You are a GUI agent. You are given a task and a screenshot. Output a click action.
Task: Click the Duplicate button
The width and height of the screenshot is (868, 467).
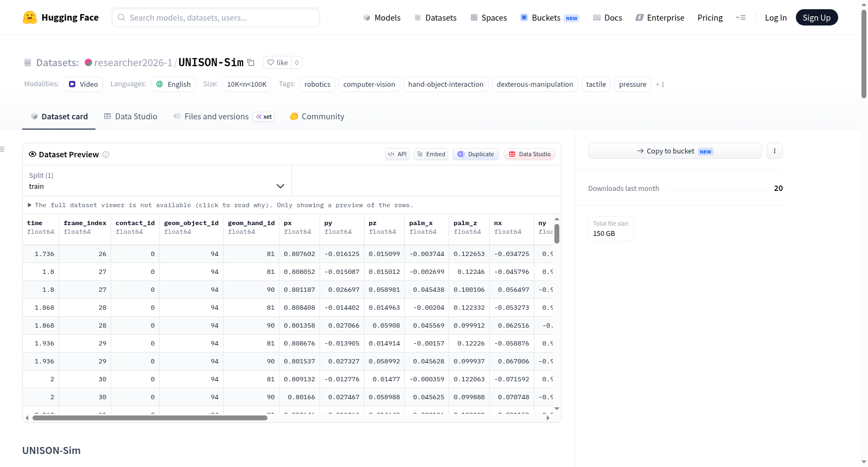click(476, 154)
